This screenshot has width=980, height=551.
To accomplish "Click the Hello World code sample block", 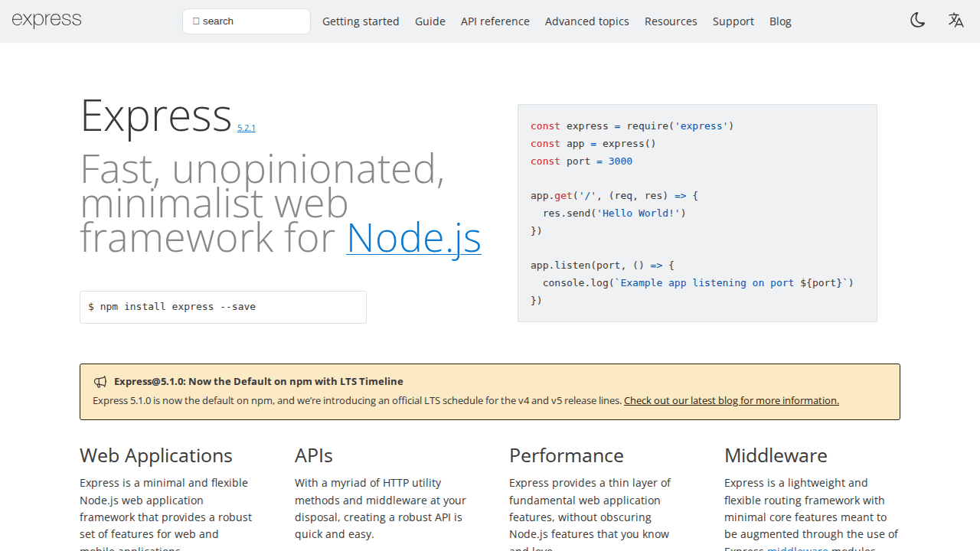I will [697, 213].
